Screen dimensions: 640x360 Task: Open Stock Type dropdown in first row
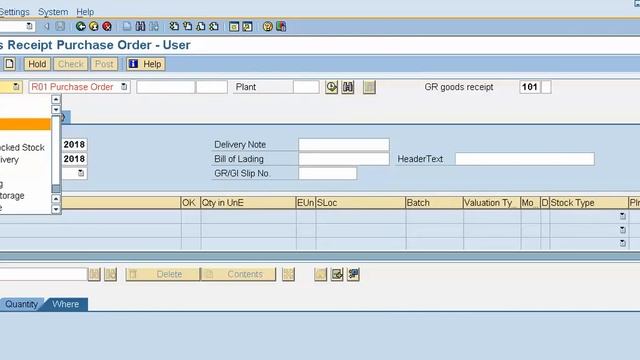(622, 216)
